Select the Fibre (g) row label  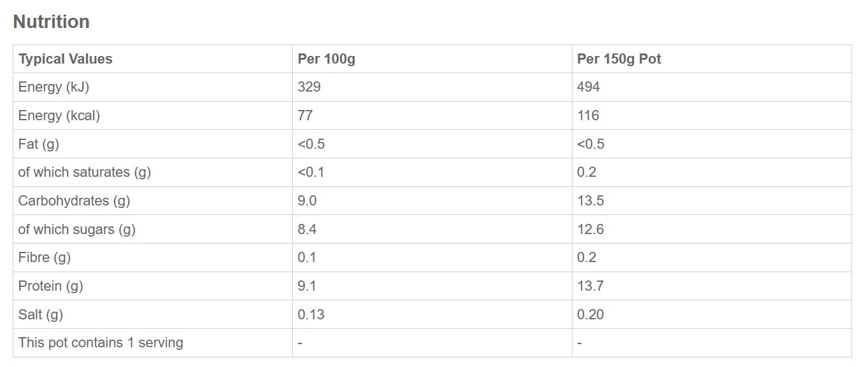tap(44, 258)
